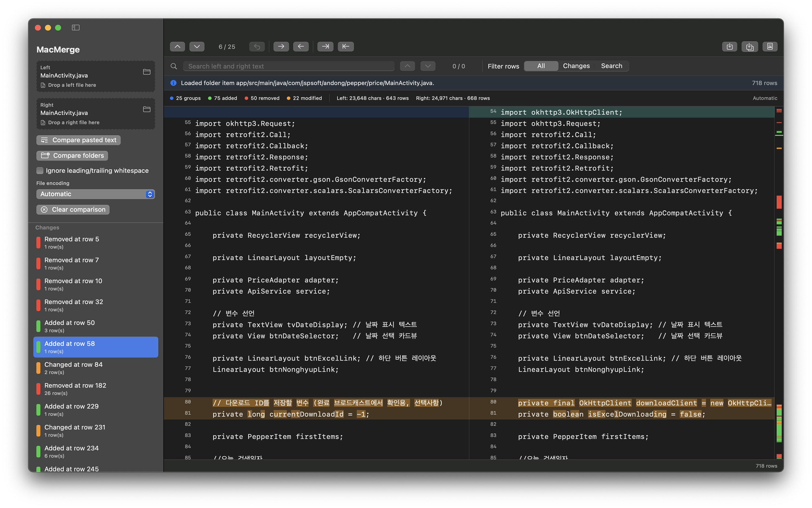
Task: Select change Added at row 50
Action: tap(96, 326)
